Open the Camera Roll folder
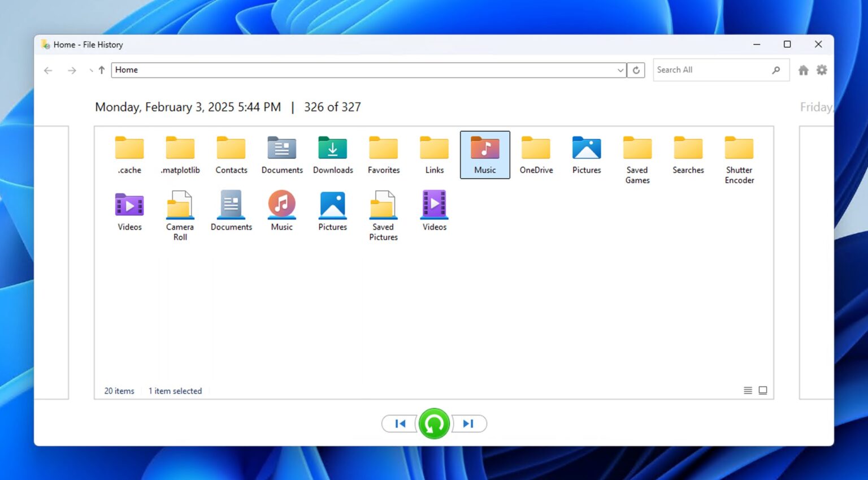Screen dimensions: 868x480 tap(180, 206)
